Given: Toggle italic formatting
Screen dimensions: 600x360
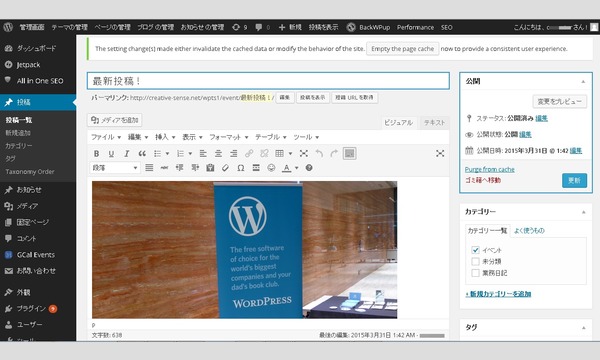Looking at the screenshot, I should tap(126, 153).
